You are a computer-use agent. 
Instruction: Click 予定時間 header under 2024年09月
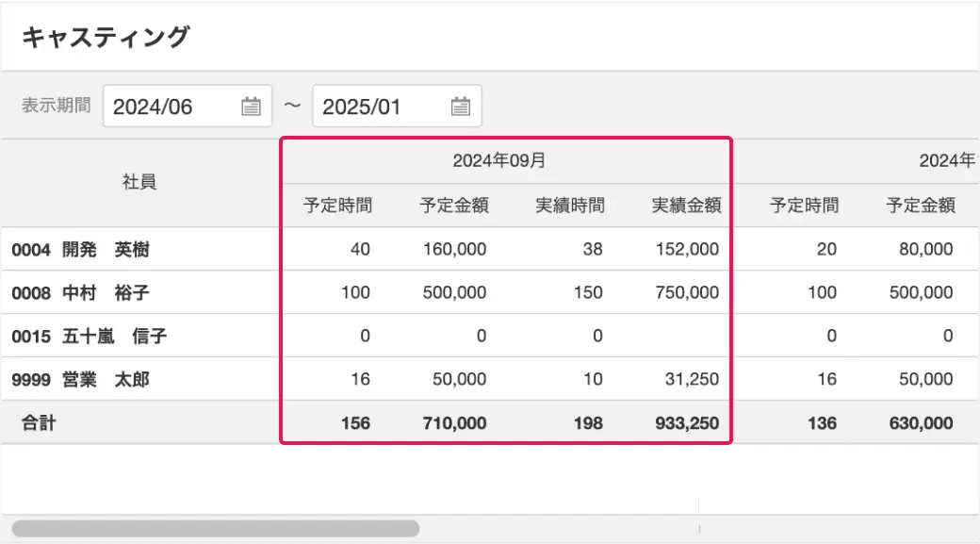[x=338, y=206]
